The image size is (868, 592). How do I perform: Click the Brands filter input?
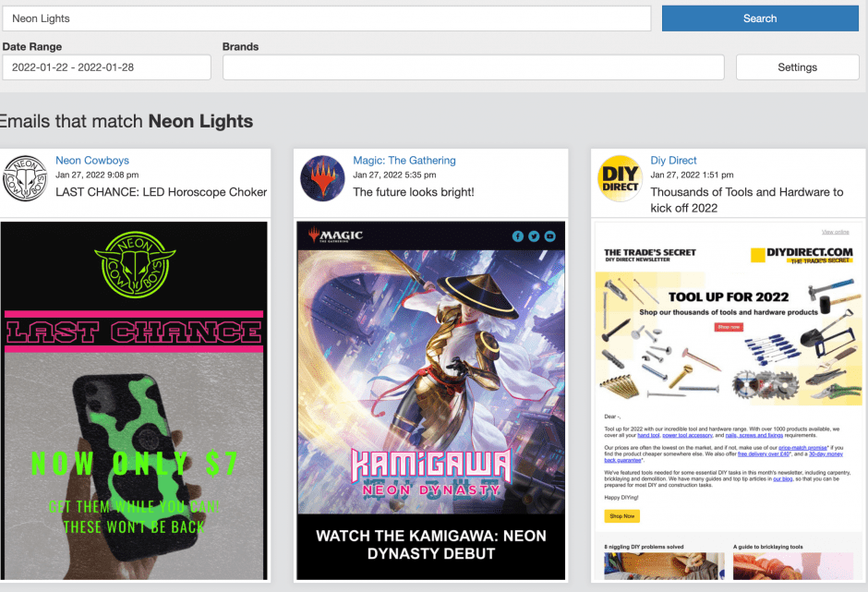click(x=474, y=67)
